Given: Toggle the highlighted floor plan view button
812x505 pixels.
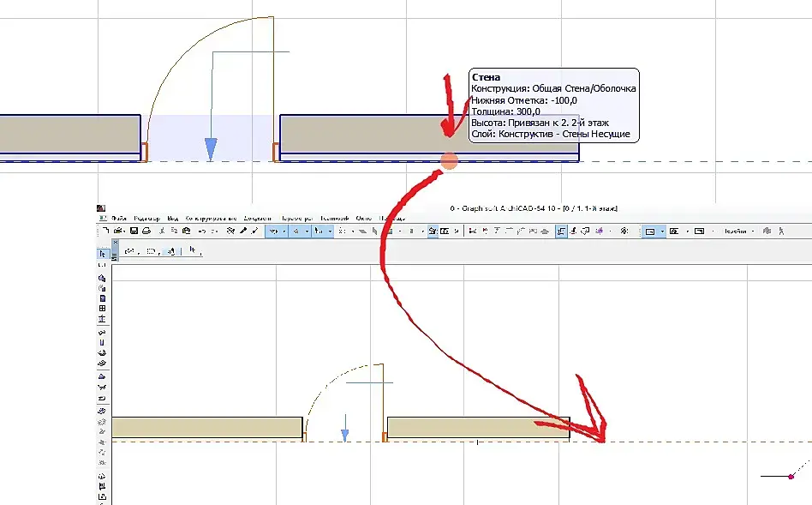Looking at the screenshot, I should (x=650, y=231).
